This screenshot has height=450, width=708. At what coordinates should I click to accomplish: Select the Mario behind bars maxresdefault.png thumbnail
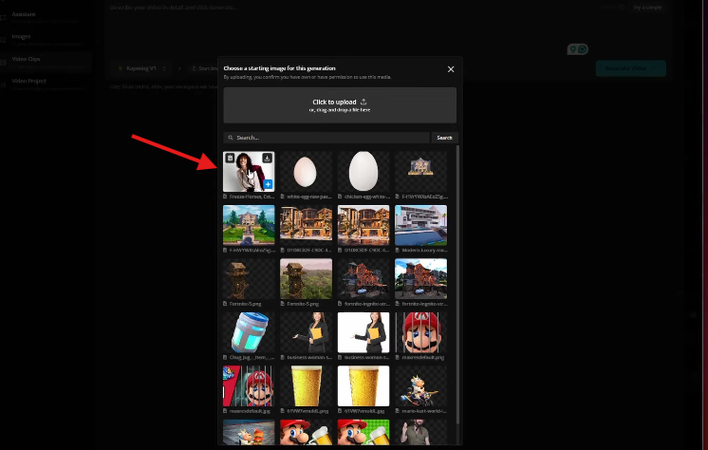[421, 333]
